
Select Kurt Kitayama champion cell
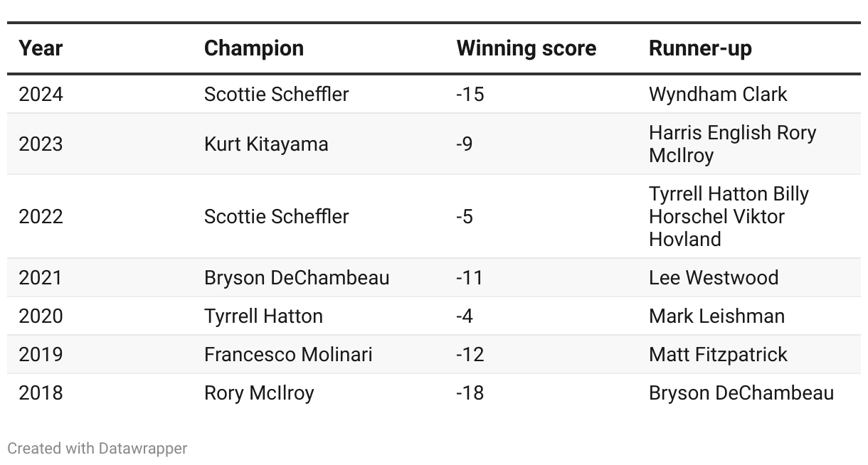266,144
